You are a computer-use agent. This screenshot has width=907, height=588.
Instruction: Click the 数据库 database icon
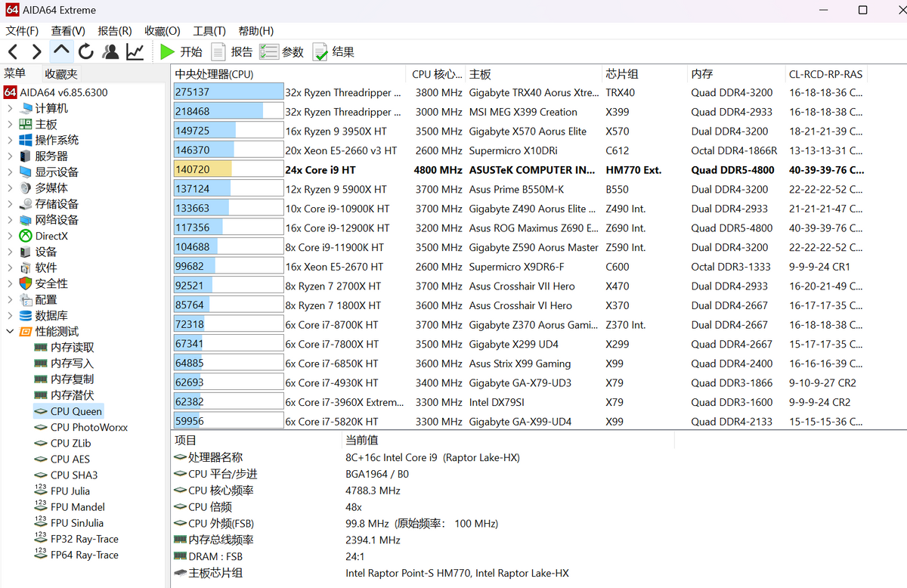26,315
